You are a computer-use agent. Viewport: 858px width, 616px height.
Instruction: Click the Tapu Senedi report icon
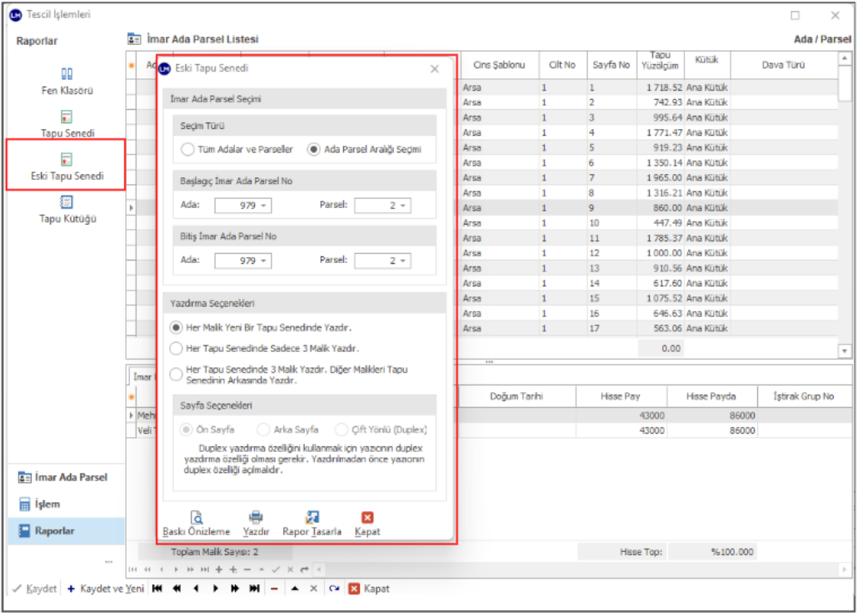pyautogui.click(x=67, y=117)
